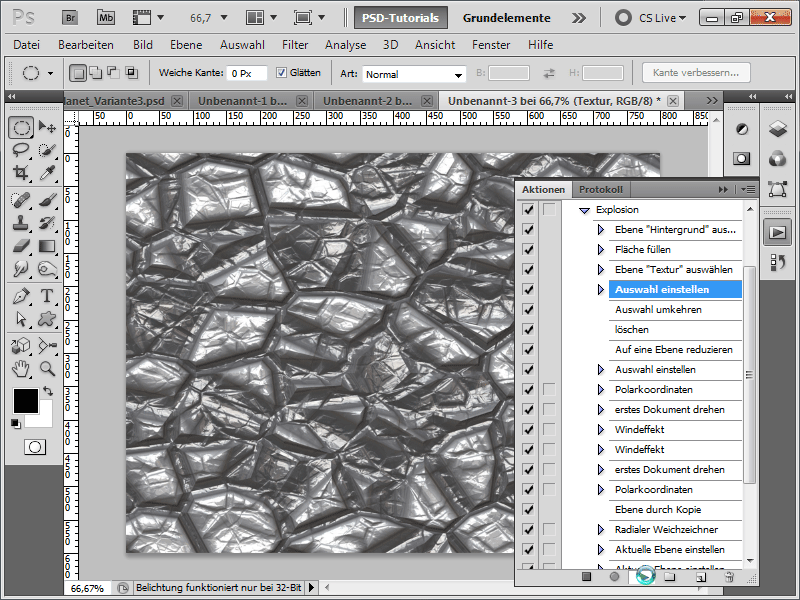Open the Layers panel dock icon
The width and height of the screenshot is (800, 600).
[778, 129]
